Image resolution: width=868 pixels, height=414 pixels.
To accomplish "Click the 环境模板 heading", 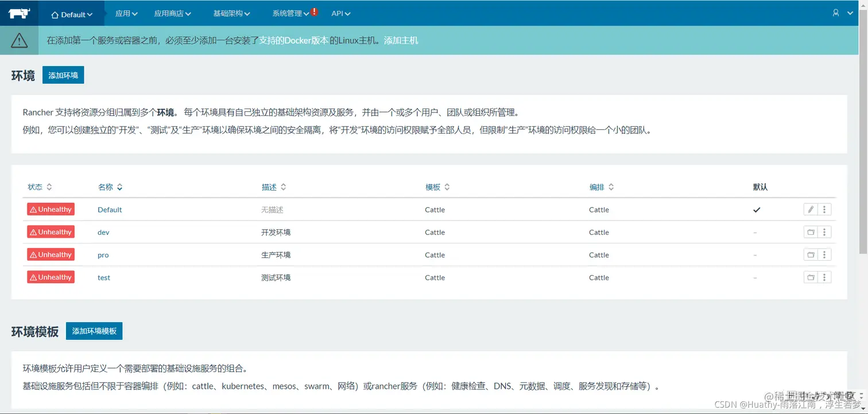I will click(35, 331).
